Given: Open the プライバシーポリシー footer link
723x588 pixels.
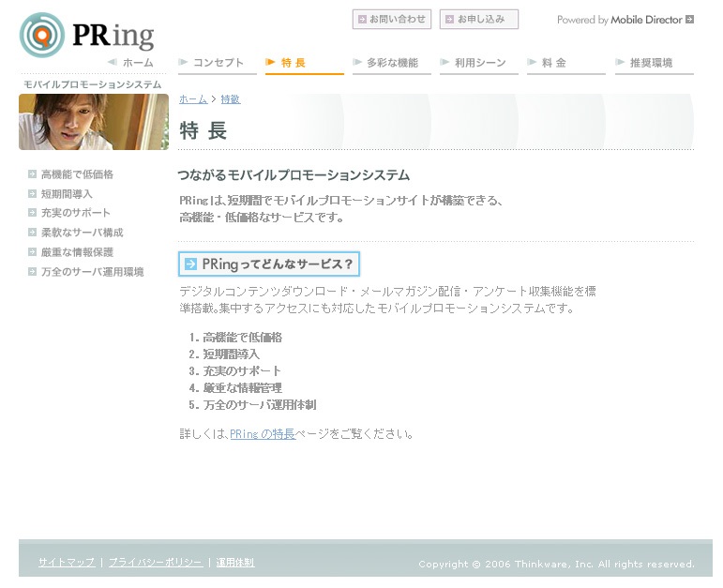Looking at the screenshot, I should tap(155, 563).
